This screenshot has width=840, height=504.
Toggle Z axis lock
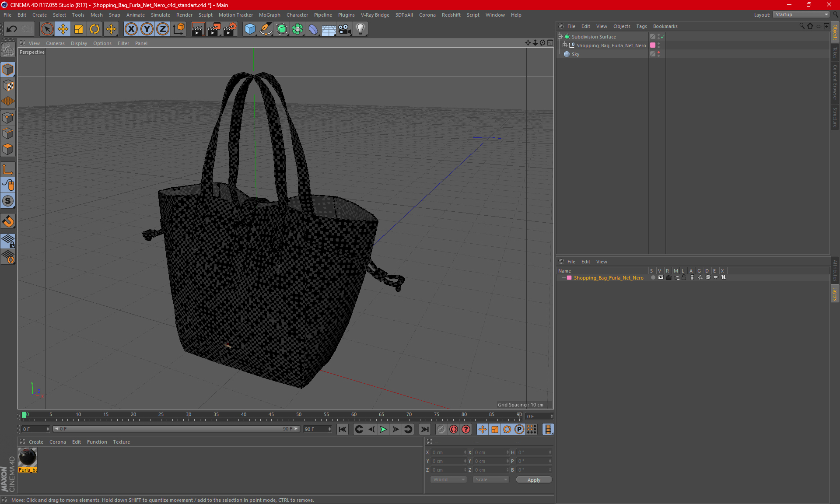pyautogui.click(x=163, y=29)
